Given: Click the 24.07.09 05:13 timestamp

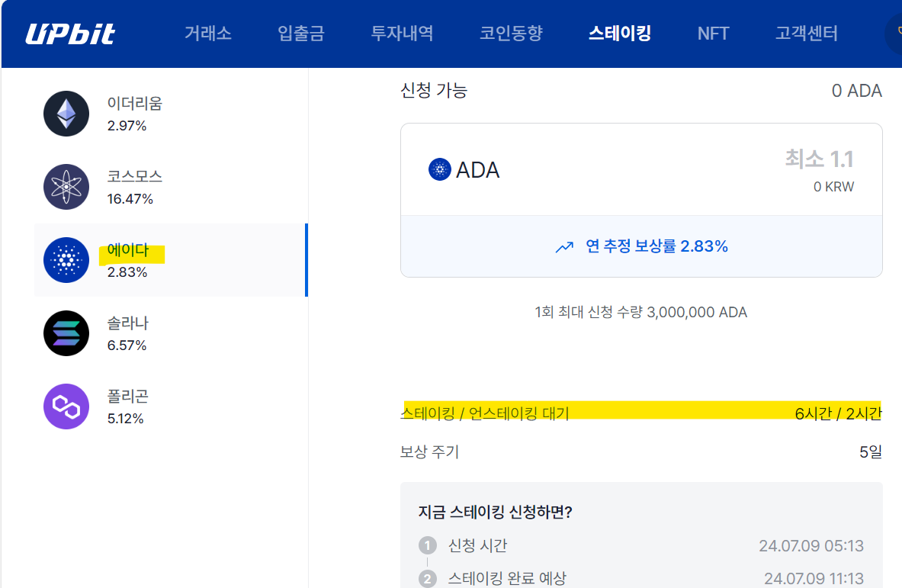Looking at the screenshot, I should pyautogui.click(x=811, y=545).
